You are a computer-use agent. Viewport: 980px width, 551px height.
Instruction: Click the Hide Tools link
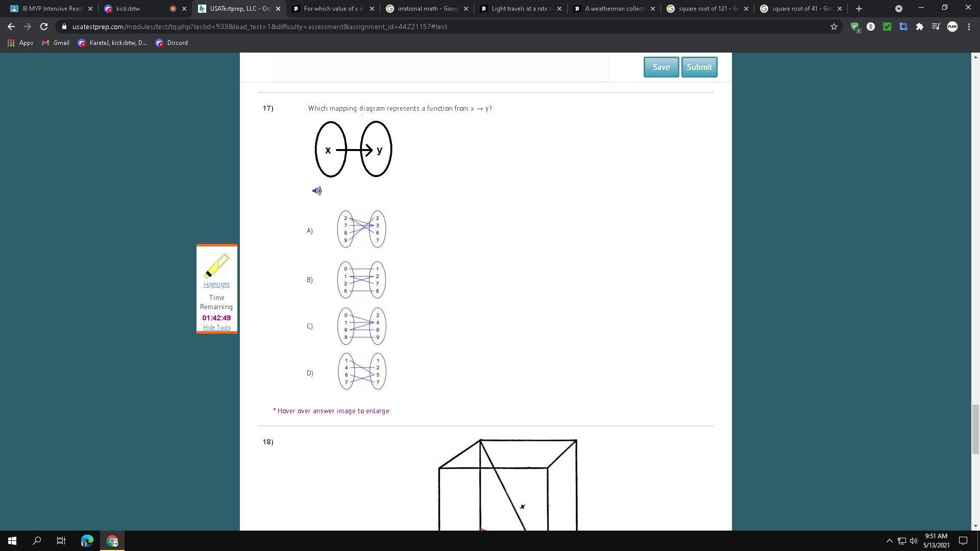tap(216, 328)
